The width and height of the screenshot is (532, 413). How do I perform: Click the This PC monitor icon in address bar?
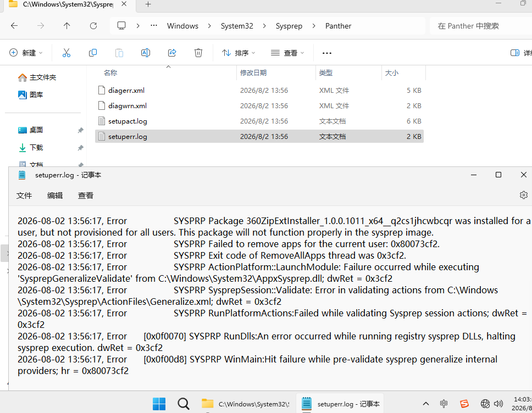(x=121, y=26)
